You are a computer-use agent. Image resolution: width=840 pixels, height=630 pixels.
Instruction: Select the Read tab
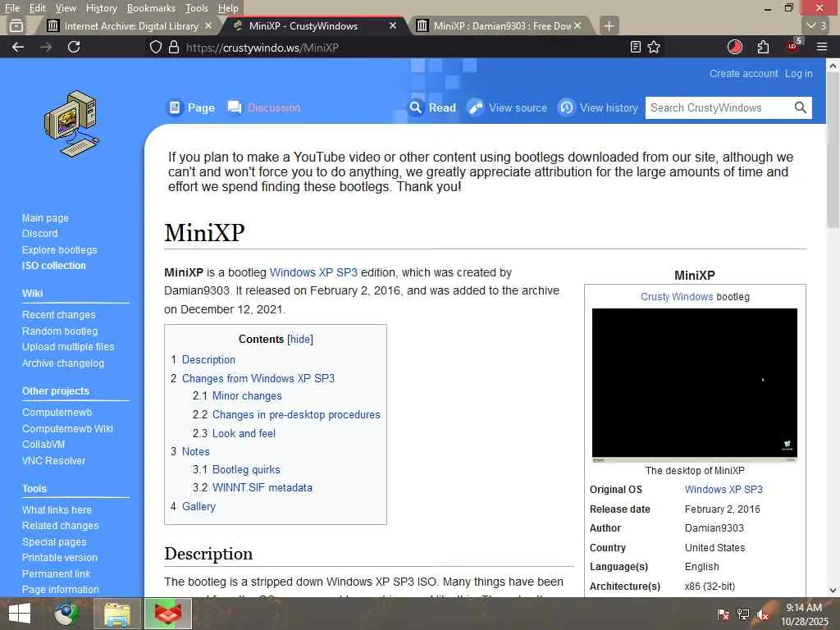(x=432, y=107)
